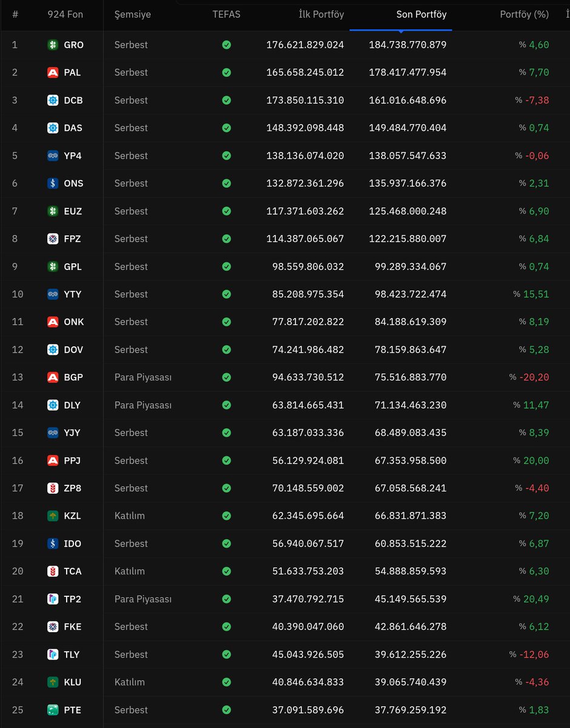Click the value 161.016.648.696

point(407,100)
